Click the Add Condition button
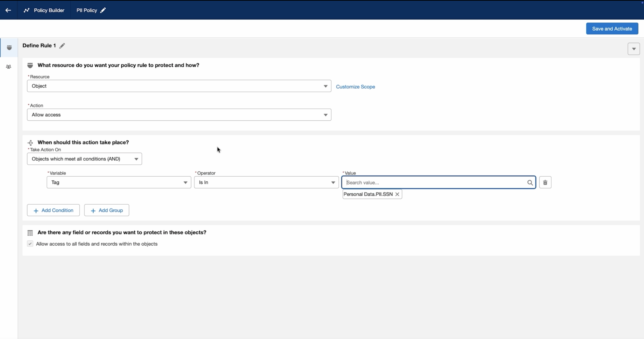The height and width of the screenshot is (339, 644). 53,210
